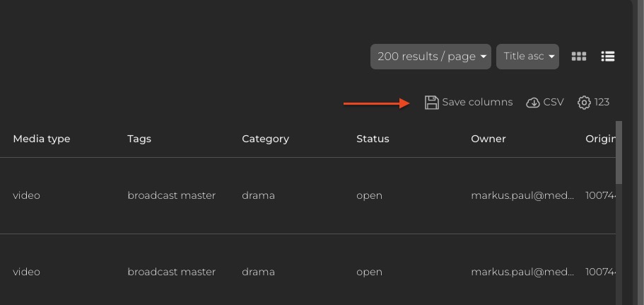Switch to list view layout
This screenshot has height=305, width=644.
click(x=607, y=57)
